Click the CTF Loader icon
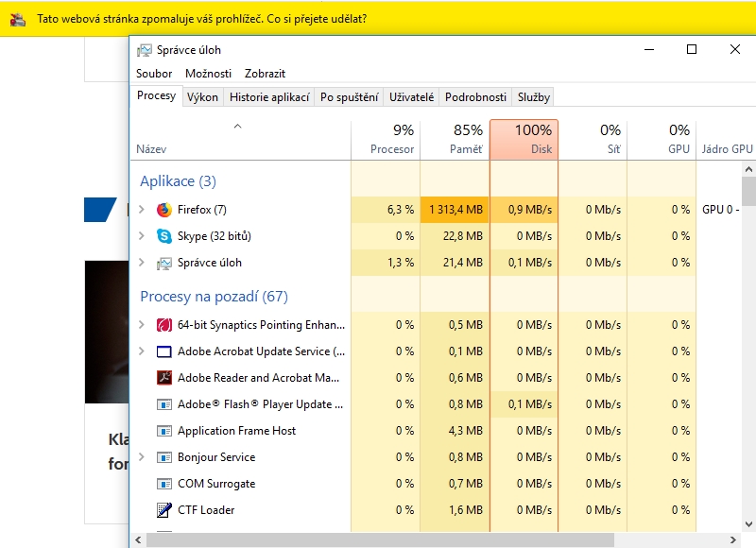This screenshot has width=756, height=548. coord(163,510)
